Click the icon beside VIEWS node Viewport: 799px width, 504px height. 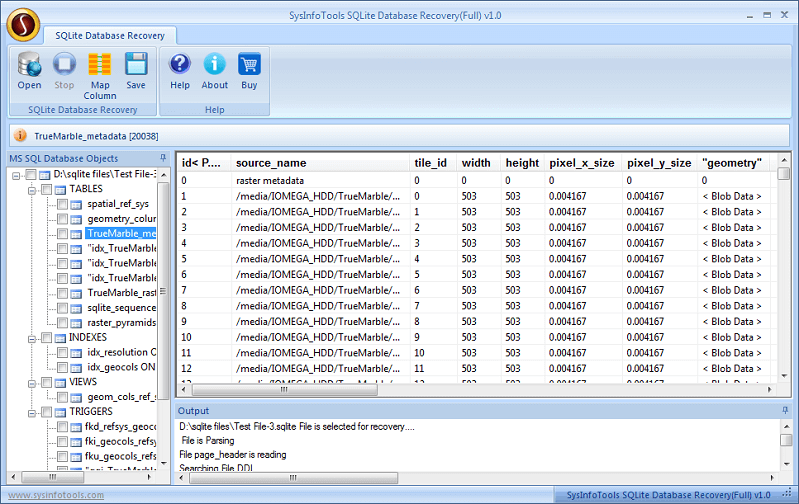click(61, 382)
